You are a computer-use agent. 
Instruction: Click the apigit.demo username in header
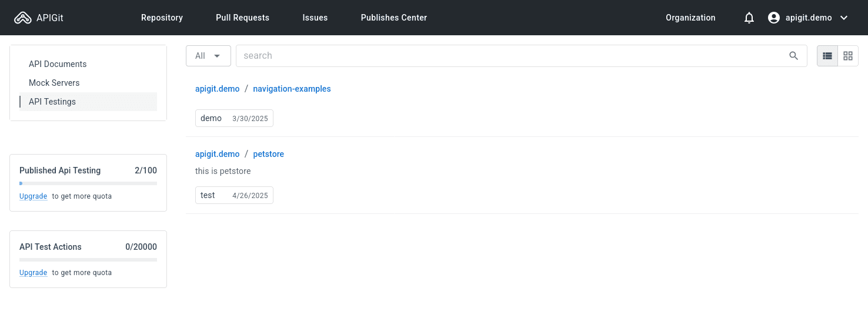809,18
